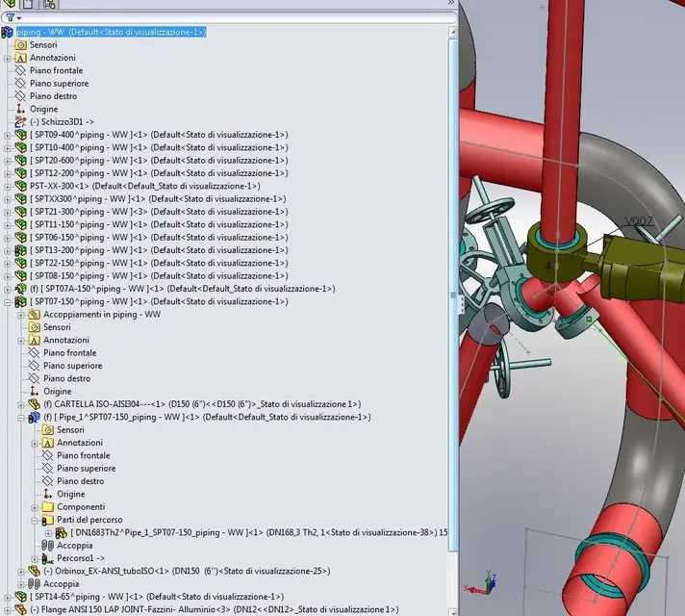Viewport: 685px width, 616px height.
Task: Click the Parti del percorso folder icon
Action: 47,520
